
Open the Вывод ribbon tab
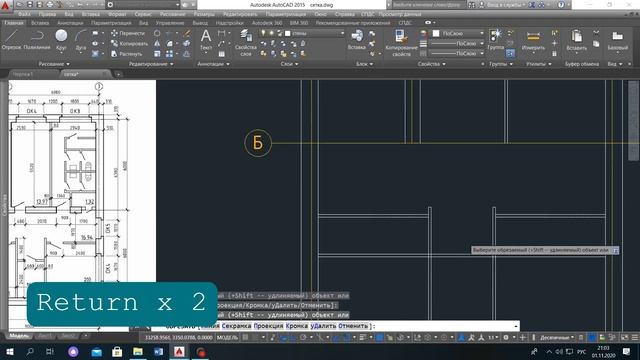pyautogui.click(x=200, y=23)
